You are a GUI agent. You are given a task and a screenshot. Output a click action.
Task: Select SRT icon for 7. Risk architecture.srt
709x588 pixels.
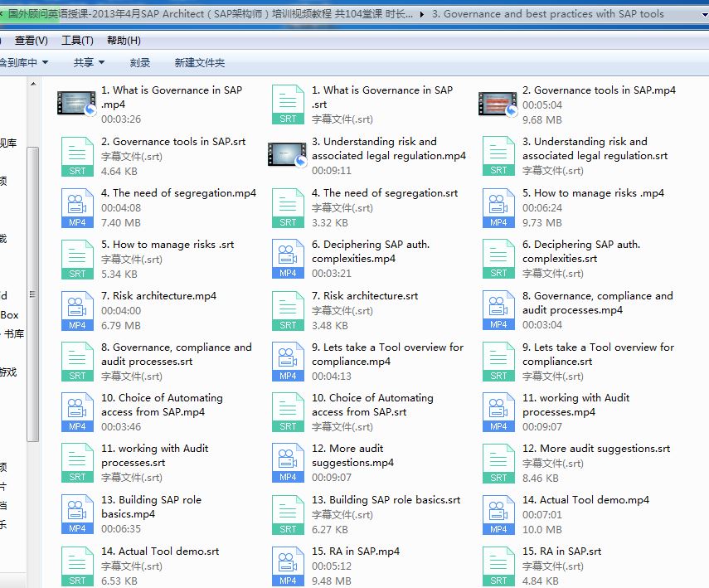click(x=288, y=311)
